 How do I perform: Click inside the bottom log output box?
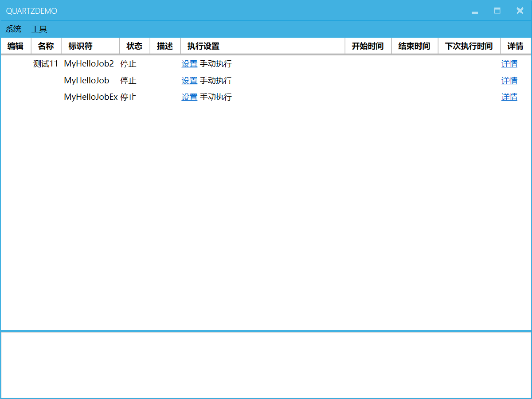click(x=266, y=365)
